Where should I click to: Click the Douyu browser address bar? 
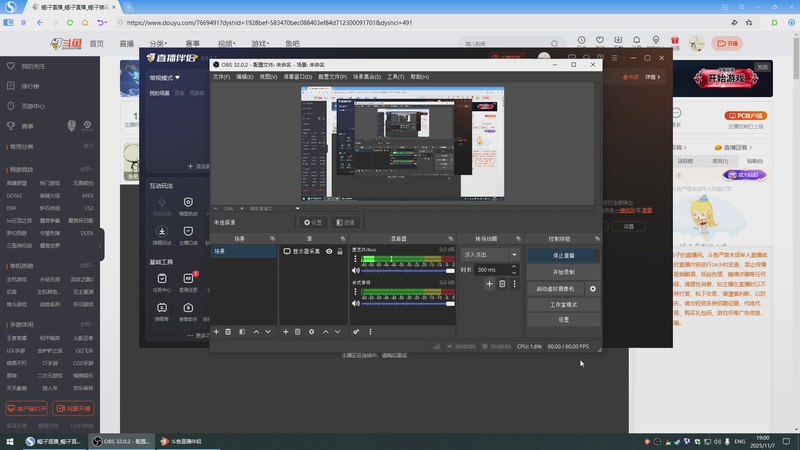click(418, 22)
